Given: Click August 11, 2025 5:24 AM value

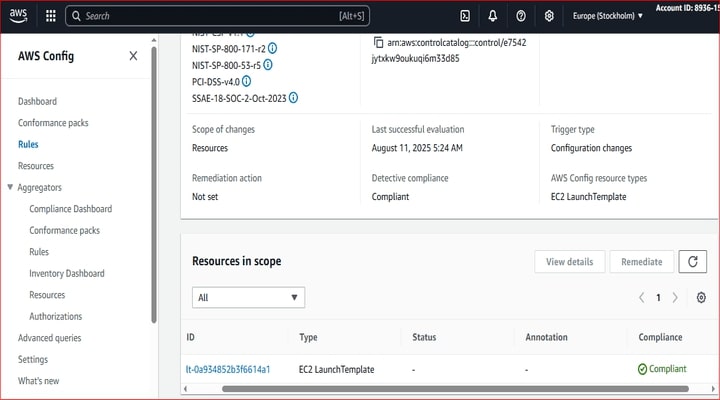Looking at the screenshot, I should pos(417,148).
